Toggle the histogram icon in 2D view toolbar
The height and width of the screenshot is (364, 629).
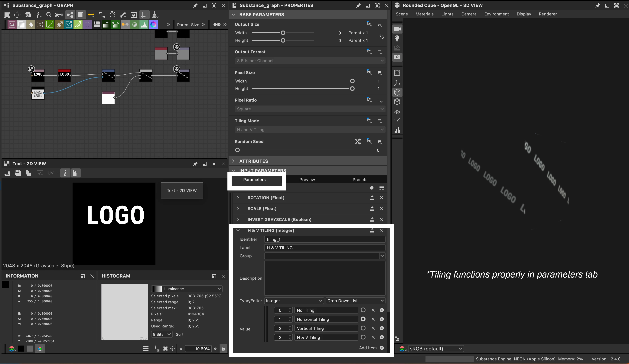click(76, 173)
